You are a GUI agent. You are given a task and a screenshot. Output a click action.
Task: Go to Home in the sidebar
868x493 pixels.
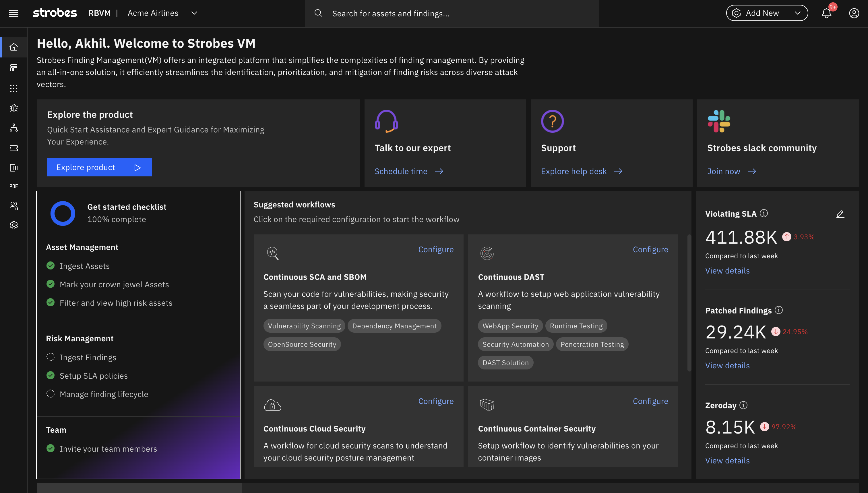tap(13, 47)
